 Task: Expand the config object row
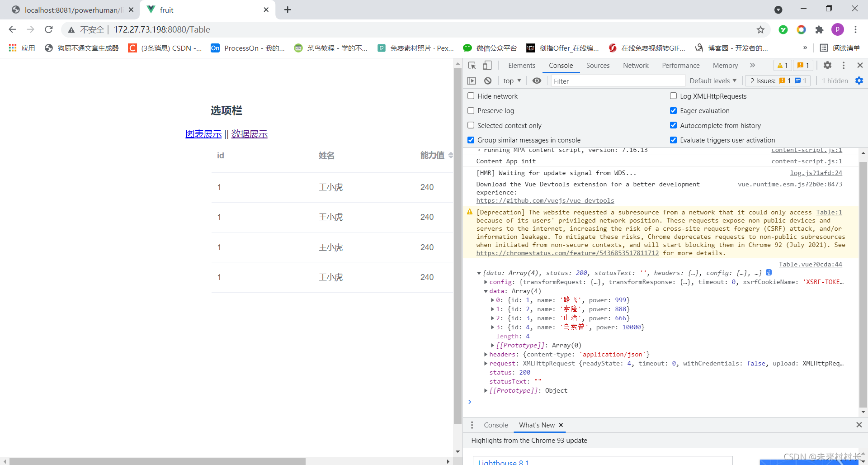(x=486, y=282)
